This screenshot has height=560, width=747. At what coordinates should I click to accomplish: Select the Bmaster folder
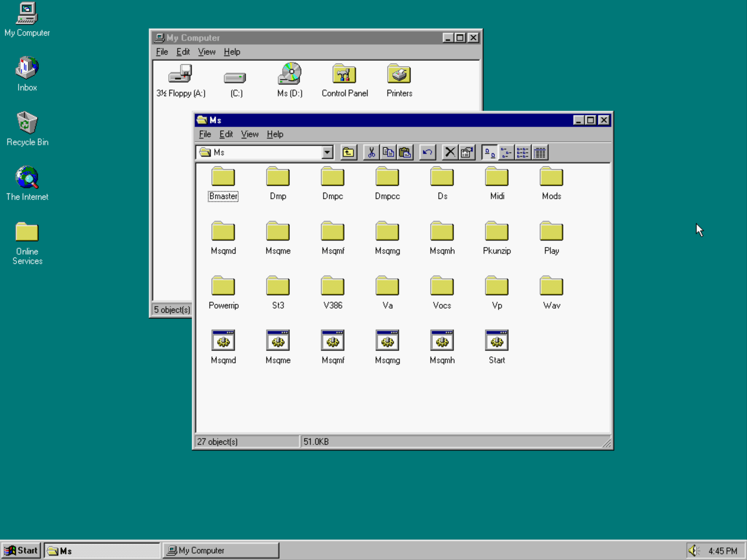tap(223, 184)
